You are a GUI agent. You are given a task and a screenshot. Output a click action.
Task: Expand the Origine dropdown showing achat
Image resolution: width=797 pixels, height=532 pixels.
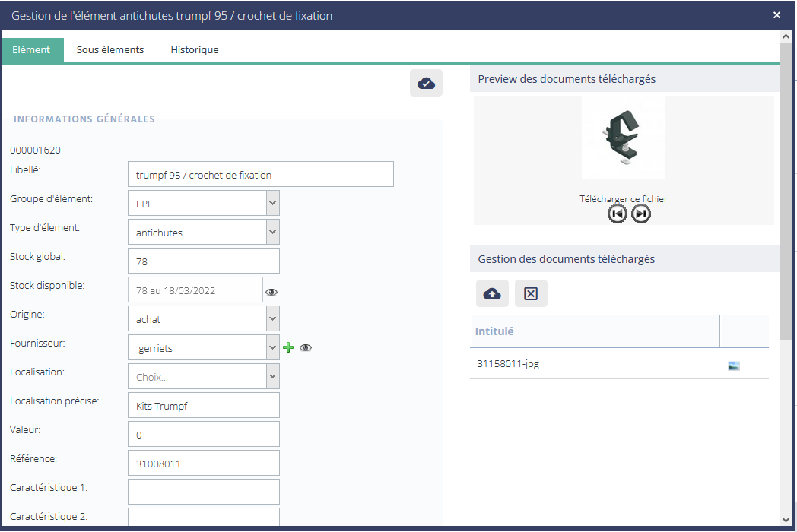click(x=273, y=319)
